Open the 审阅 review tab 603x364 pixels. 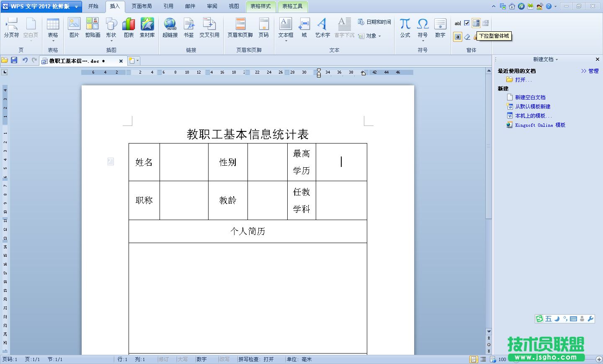pyautogui.click(x=212, y=6)
